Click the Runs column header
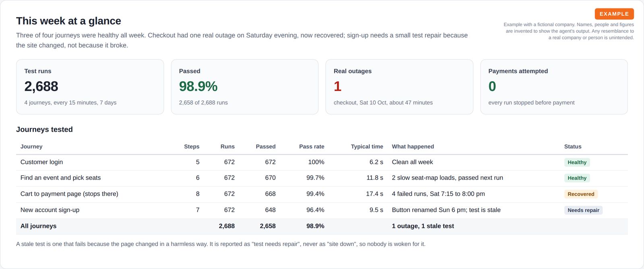Screen dimensions: 644x269 pyautogui.click(x=227, y=147)
